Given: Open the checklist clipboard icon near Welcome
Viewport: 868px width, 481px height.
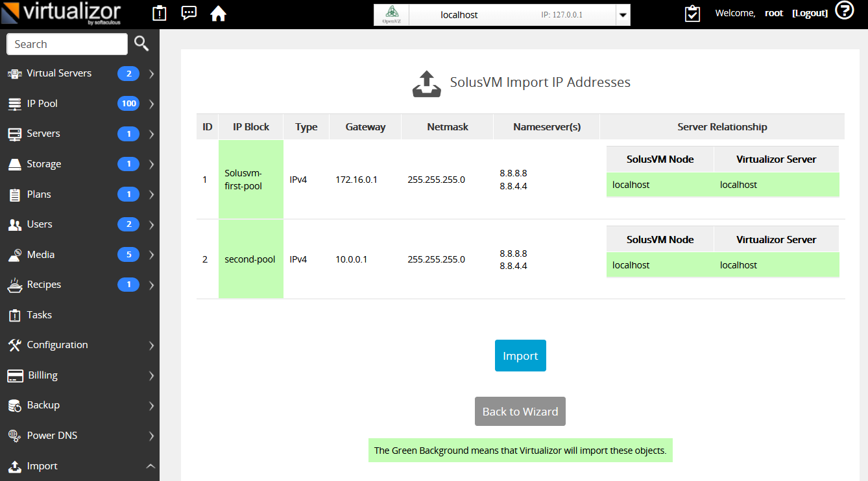Looking at the screenshot, I should click(x=693, y=13).
